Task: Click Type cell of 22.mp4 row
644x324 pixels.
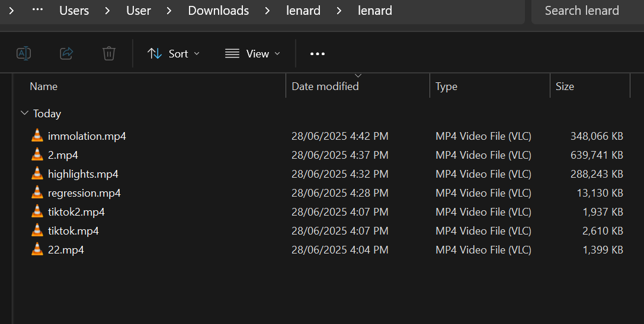Action: coord(483,250)
